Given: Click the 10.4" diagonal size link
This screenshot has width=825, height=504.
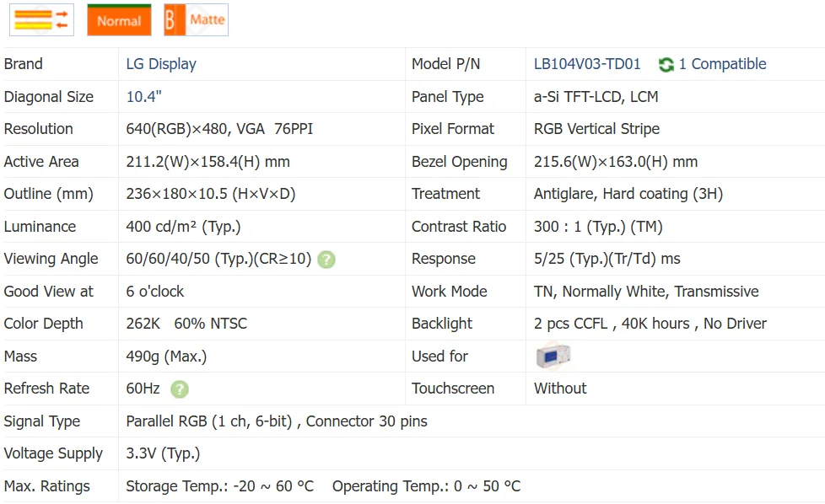Looking at the screenshot, I should tap(143, 97).
